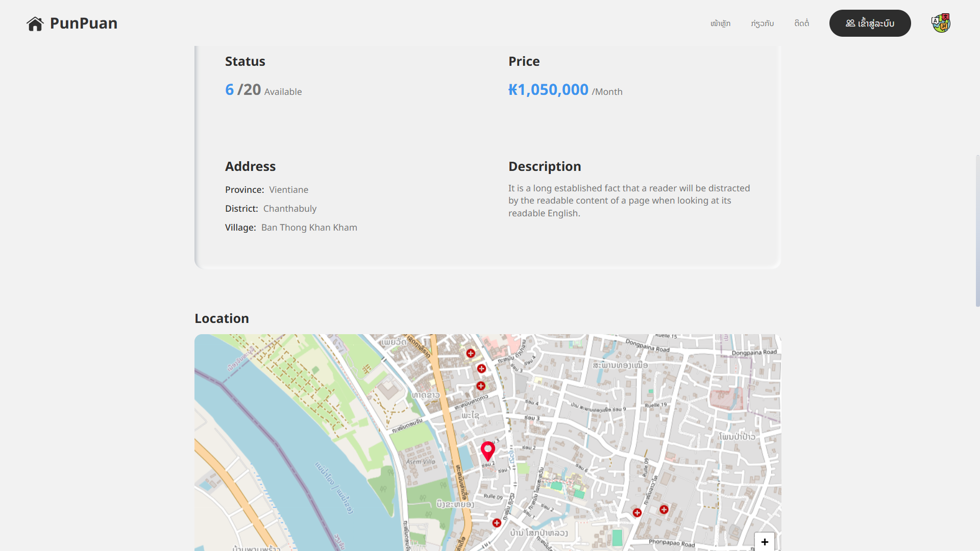Click the PunPuan brand name

(x=84, y=23)
